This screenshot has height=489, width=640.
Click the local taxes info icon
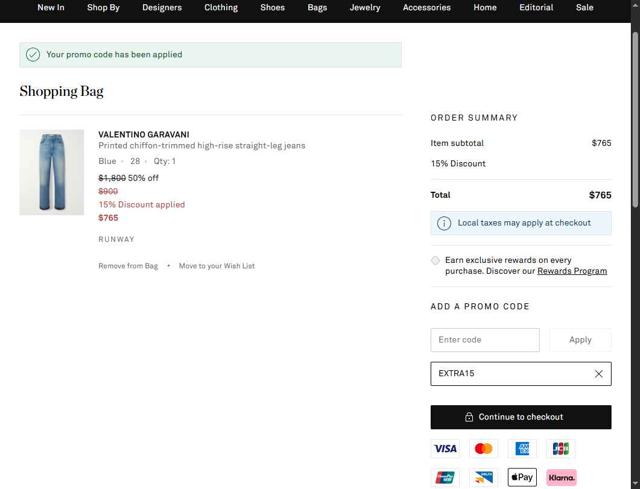(x=444, y=223)
